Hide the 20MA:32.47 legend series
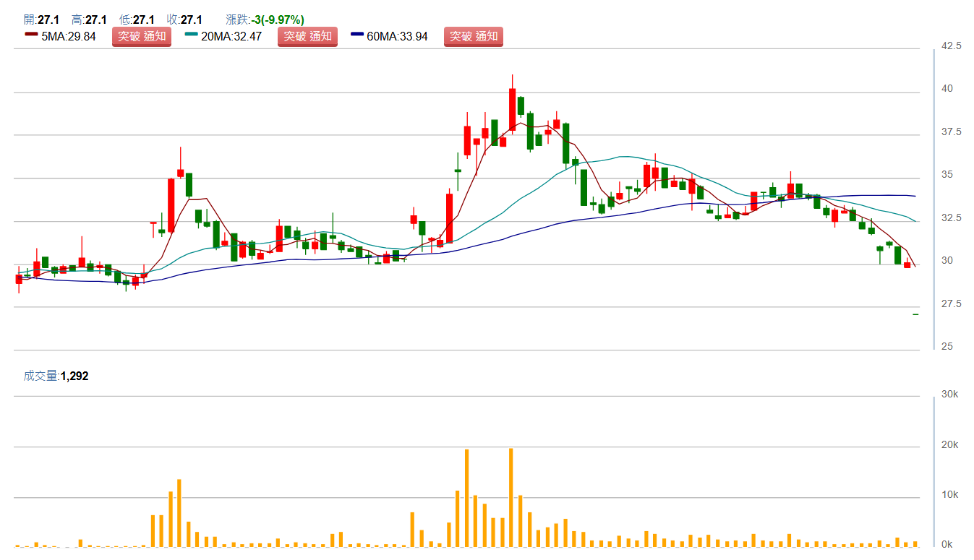Image resolution: width=974 pixels, height=560 pixels. [232, 37]
